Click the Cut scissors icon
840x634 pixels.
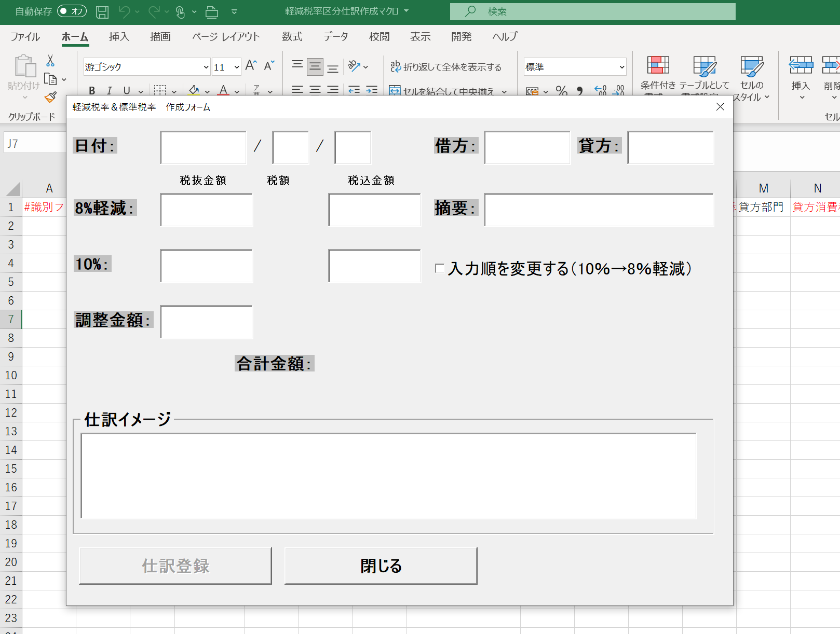pos(50,61)
